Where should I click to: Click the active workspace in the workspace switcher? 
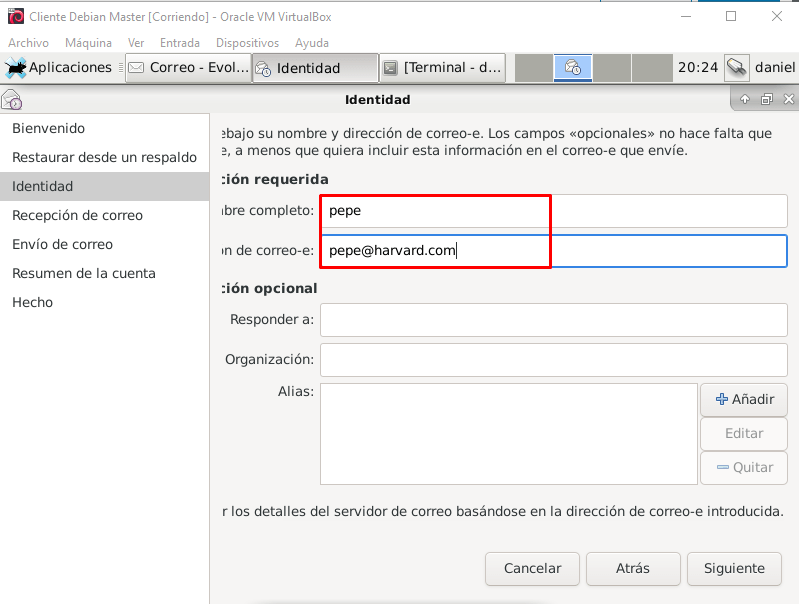[573, 68]
